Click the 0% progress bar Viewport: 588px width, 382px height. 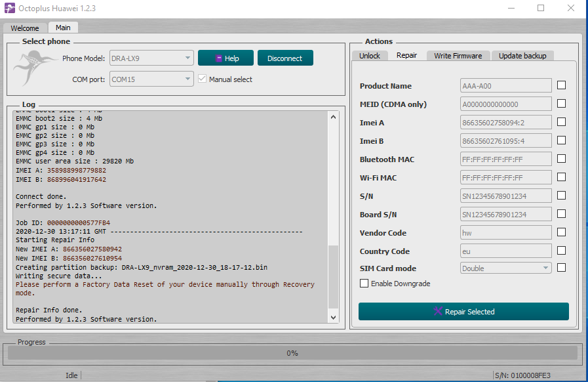(292, 353)
